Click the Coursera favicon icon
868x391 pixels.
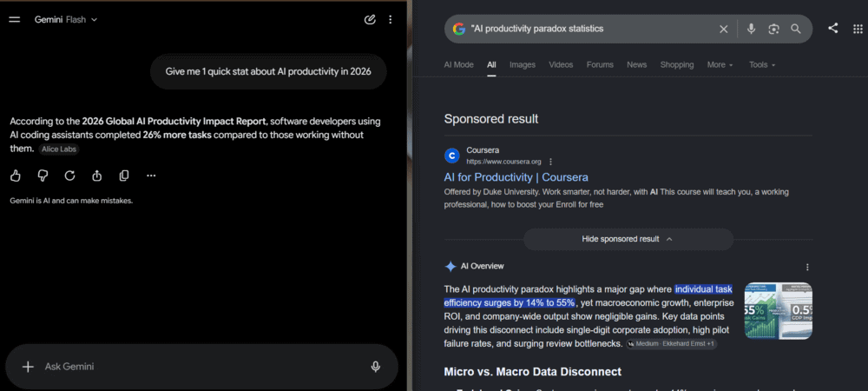coord(451,156)
